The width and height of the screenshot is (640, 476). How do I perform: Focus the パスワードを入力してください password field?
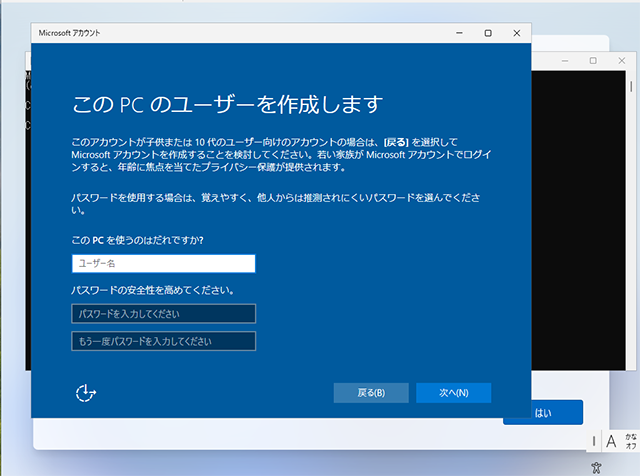pyautogui.click(x=163, y=314)
